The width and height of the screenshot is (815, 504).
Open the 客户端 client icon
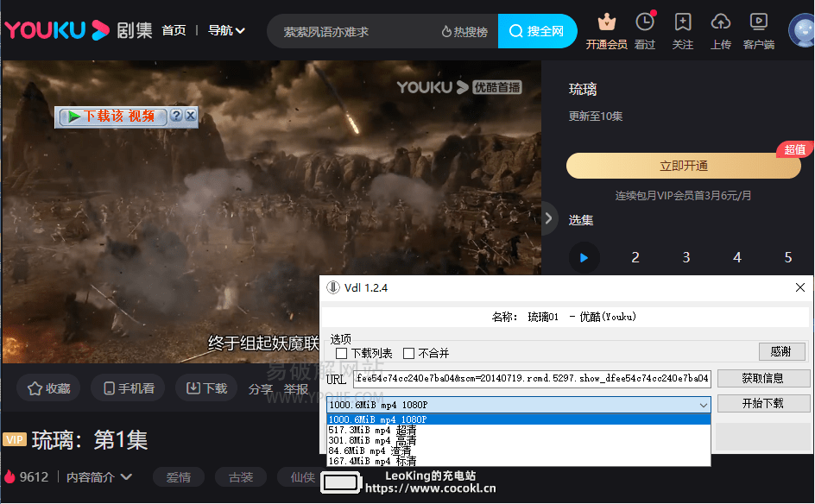point(758,22)
